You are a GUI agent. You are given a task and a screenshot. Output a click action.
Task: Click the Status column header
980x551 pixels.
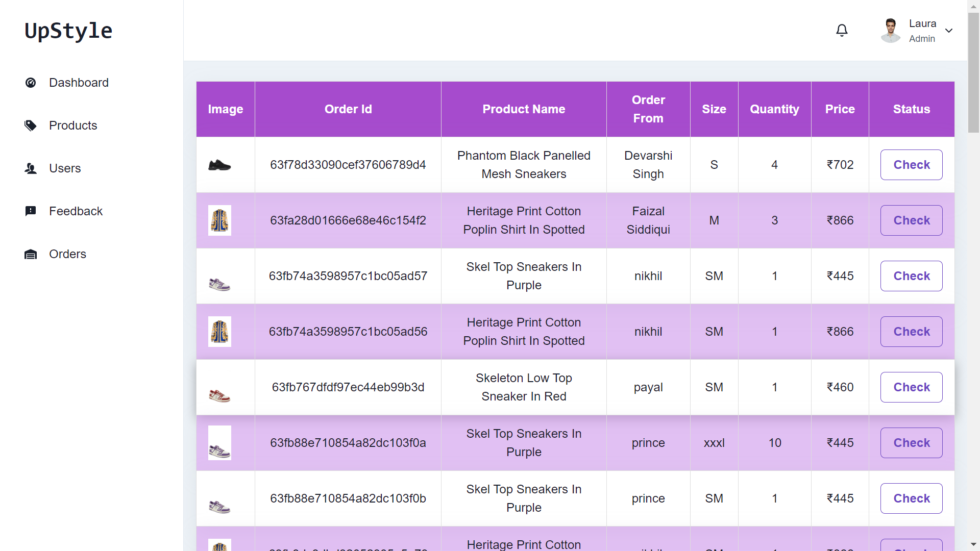coord(912,109)
